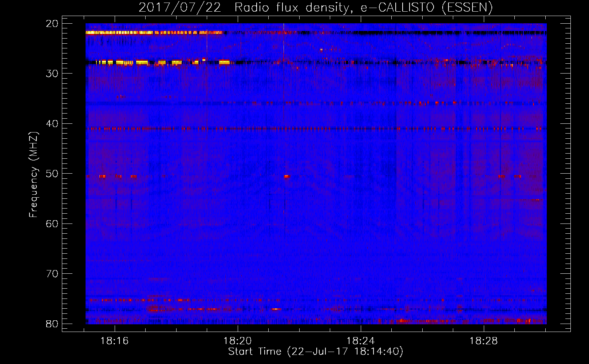Click the 20 frequency tick label
The width and height of the screenshot is (589, 364).
coord(52,24)
